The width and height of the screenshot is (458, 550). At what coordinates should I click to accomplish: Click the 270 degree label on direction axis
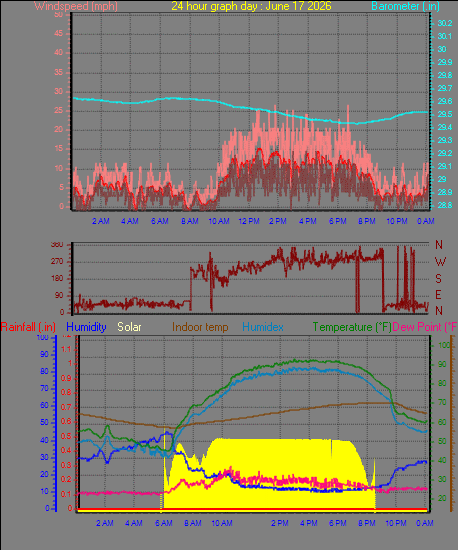[57, 262]
